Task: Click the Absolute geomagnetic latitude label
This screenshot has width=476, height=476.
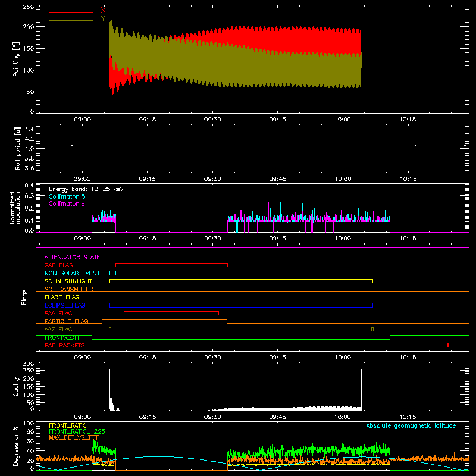Action: click(411, 425)
